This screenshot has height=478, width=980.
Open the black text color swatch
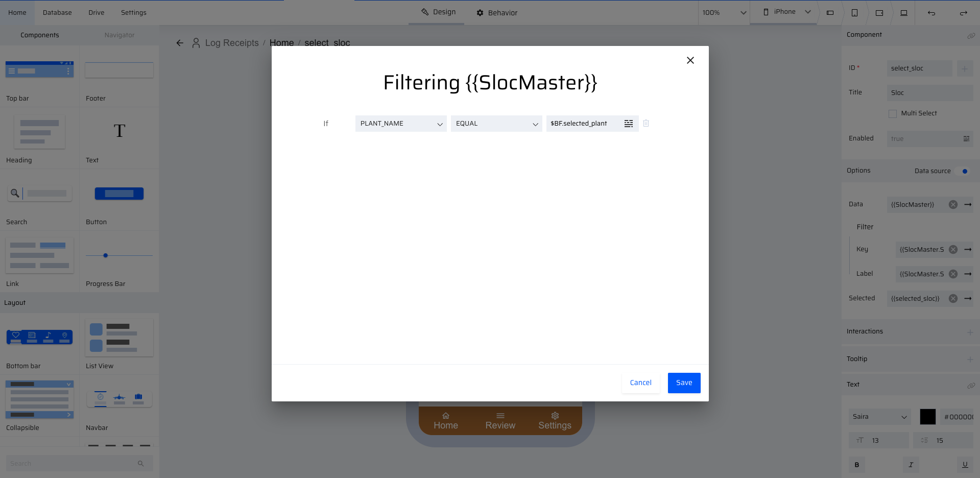[927, 417]
